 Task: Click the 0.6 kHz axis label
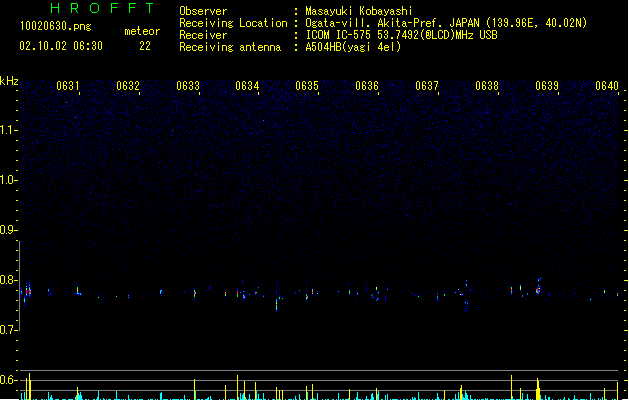(x=8, y=380)
